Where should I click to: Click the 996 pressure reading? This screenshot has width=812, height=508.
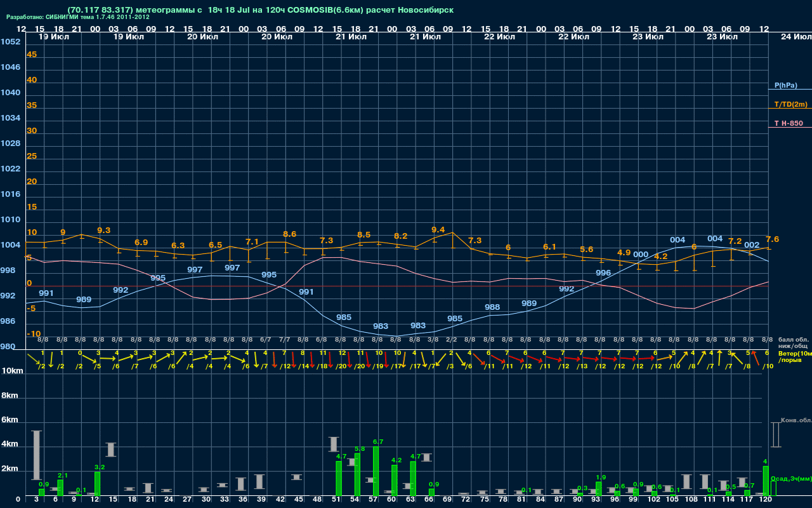click(603, 273)
